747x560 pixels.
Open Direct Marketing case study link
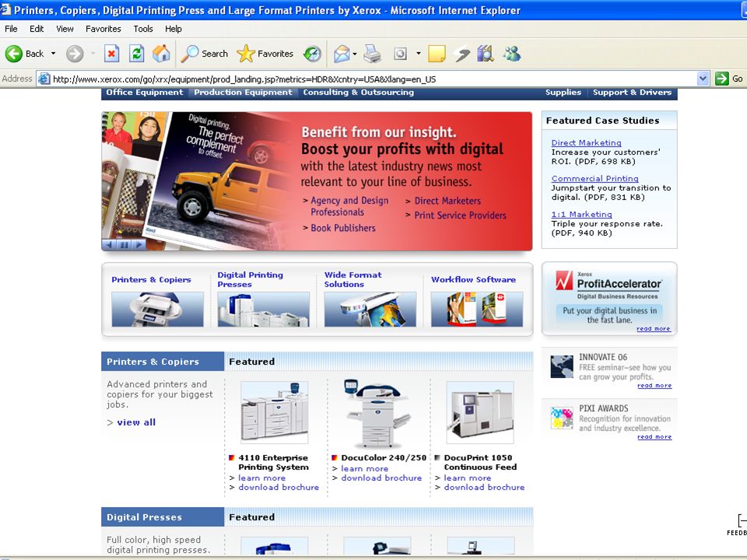coord(586,142)
